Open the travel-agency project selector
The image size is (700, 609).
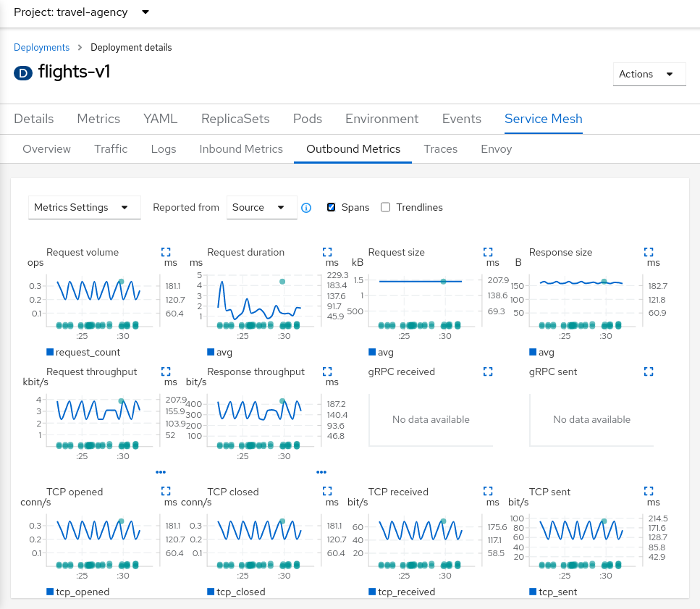coord(83,12)
